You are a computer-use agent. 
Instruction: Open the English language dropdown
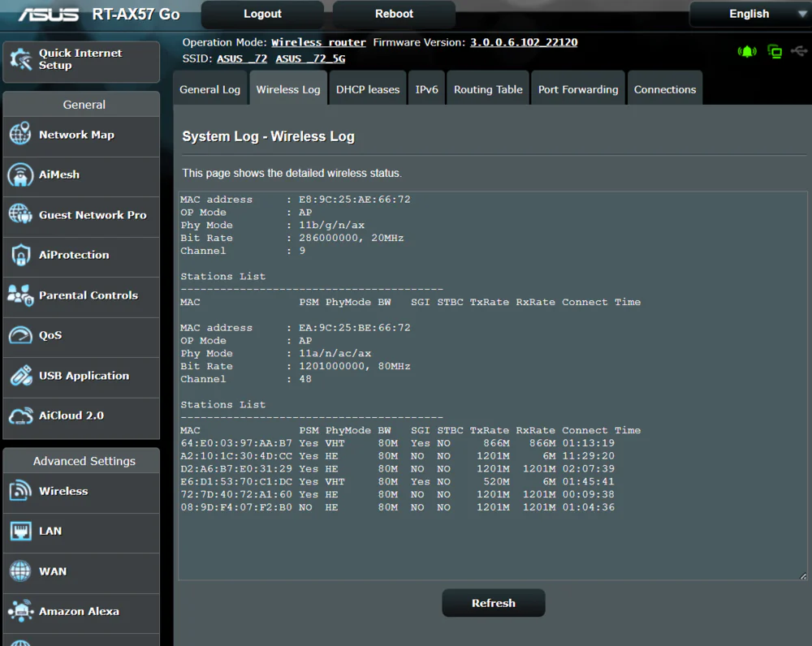(749, 14)
